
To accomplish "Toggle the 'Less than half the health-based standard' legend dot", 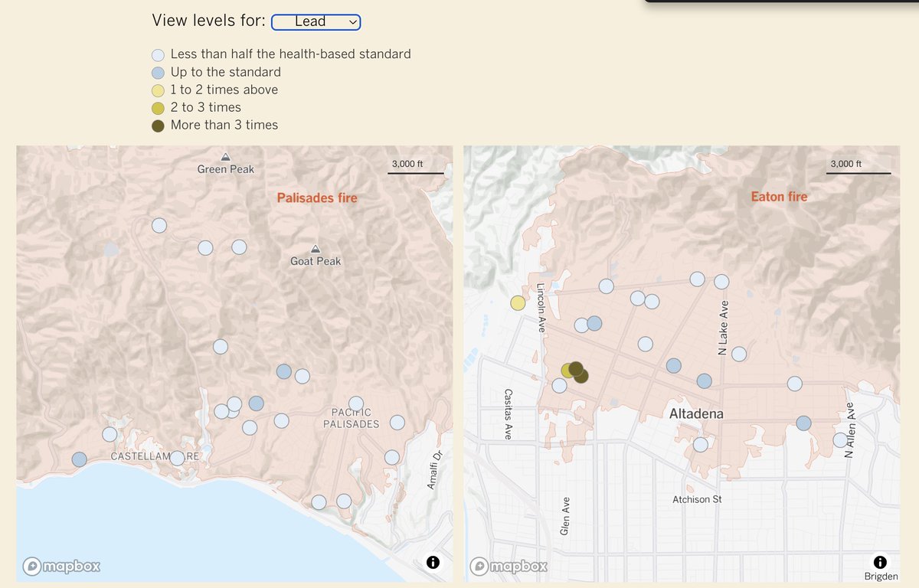I will coord(158,54).
